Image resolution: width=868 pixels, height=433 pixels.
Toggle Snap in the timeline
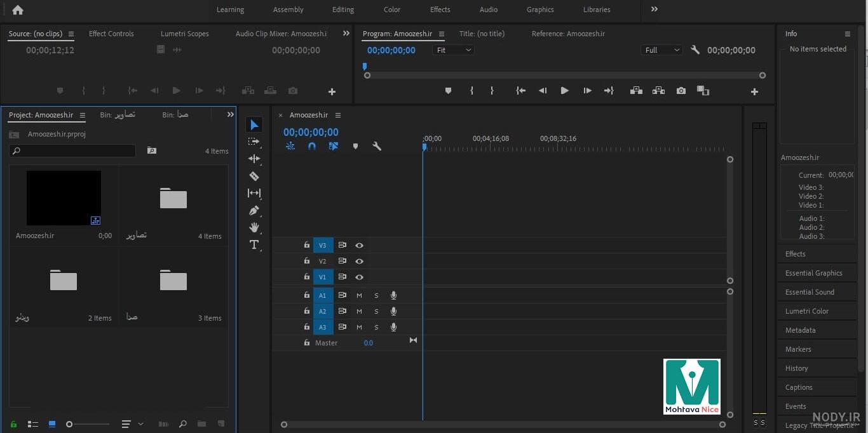point(312,146)
